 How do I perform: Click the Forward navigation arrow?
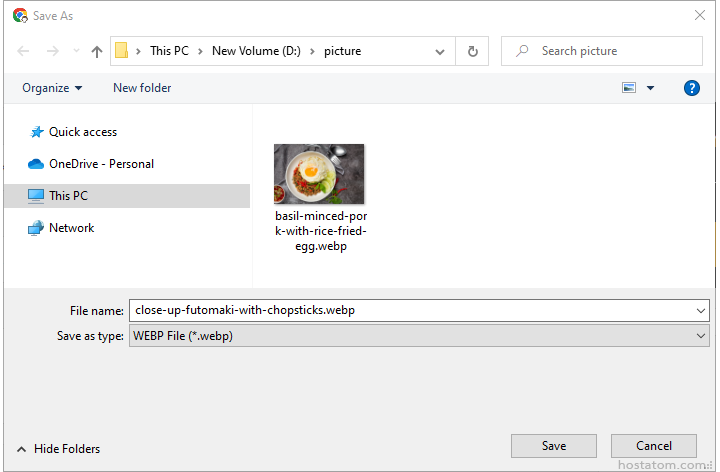click(x=52, y=51)
